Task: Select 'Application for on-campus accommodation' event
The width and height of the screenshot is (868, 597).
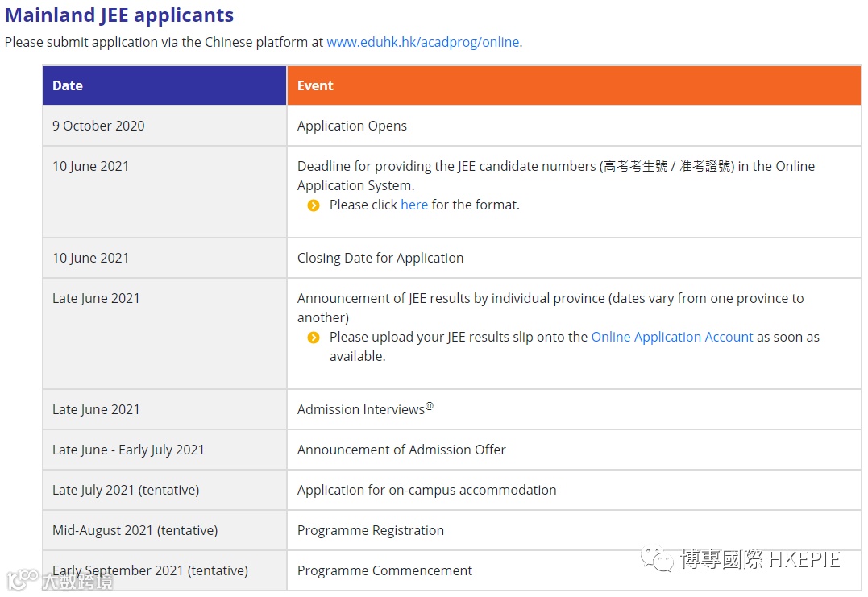Action: tap(426, 490)
